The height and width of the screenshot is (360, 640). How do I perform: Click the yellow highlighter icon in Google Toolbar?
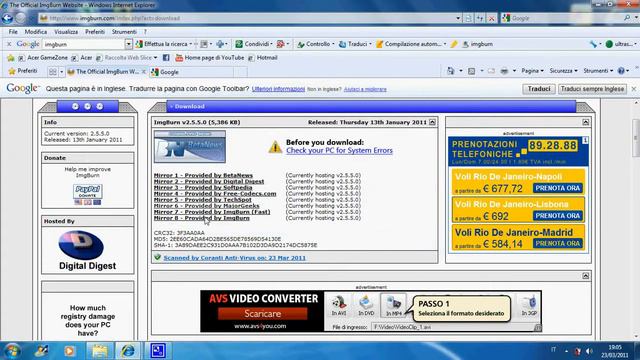click(454, 44)
